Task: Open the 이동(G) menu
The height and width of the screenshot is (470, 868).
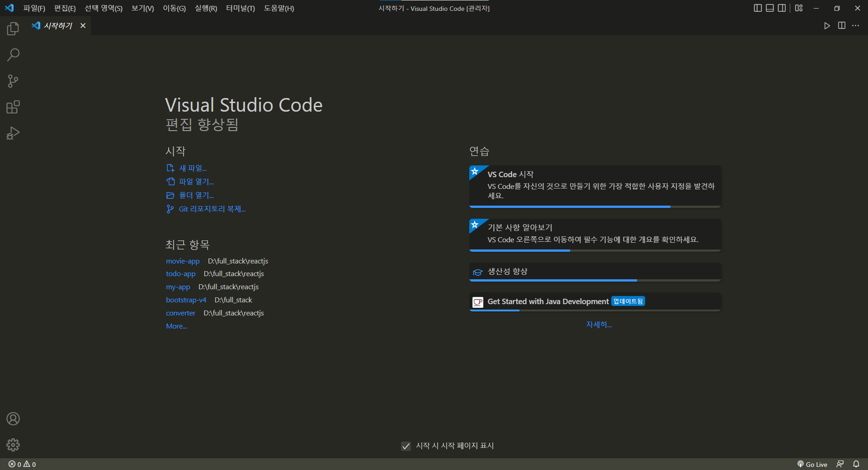Action: 175,8
